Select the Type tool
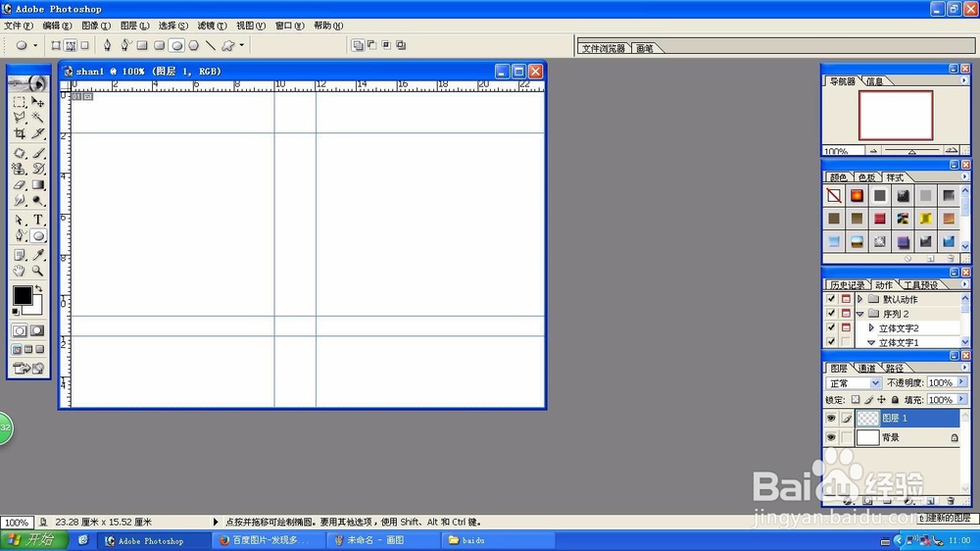The width and height of the screenshot is (980, 551). tap(38, 221)
